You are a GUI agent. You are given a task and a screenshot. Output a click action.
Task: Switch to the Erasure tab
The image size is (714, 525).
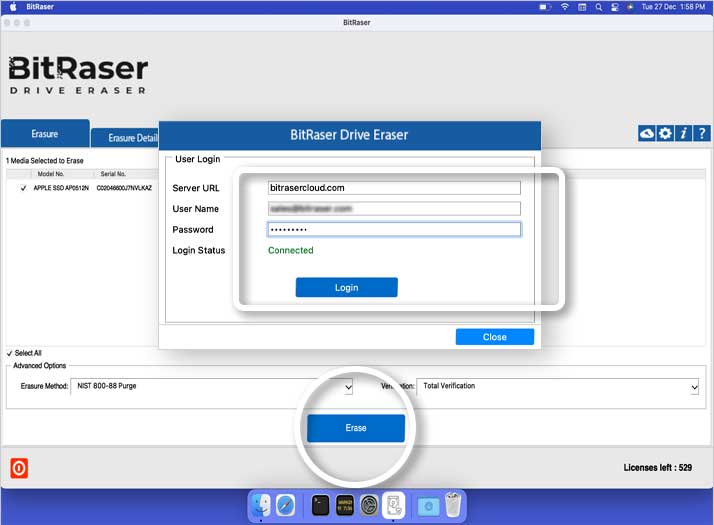[x=45, y=134]
